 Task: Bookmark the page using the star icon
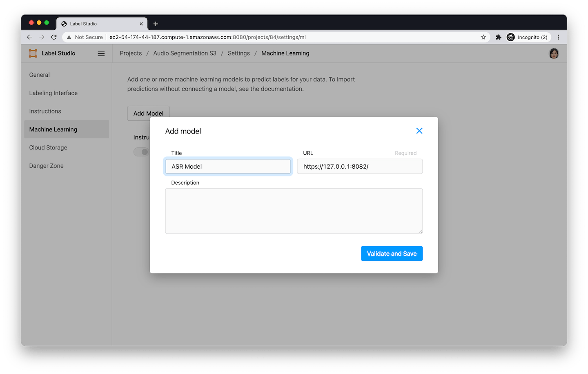click(483, 37)
